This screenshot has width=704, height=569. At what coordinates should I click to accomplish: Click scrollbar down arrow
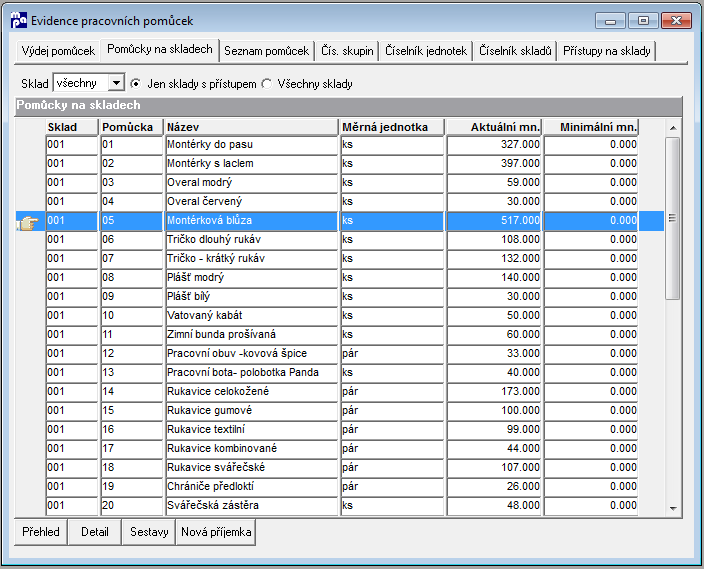673,508
